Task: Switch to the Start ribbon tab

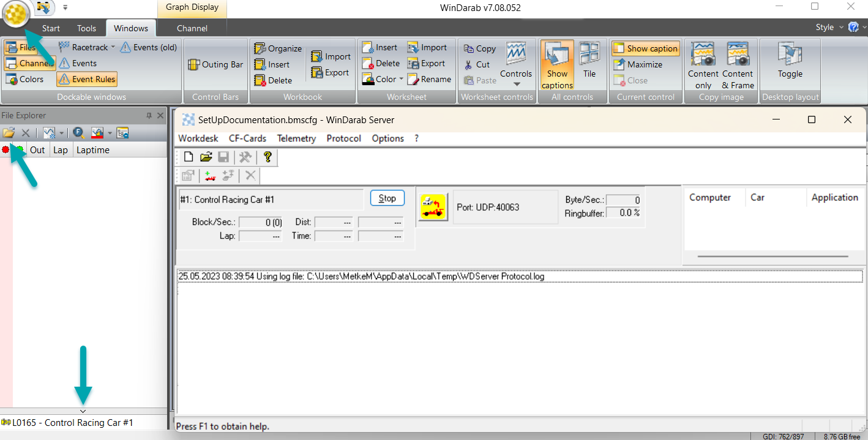Action: pyautogui.click(x=51, y=28)
